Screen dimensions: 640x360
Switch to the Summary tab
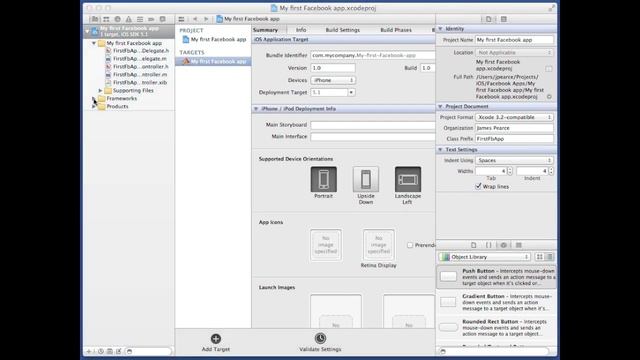click(x=265, y=30)
